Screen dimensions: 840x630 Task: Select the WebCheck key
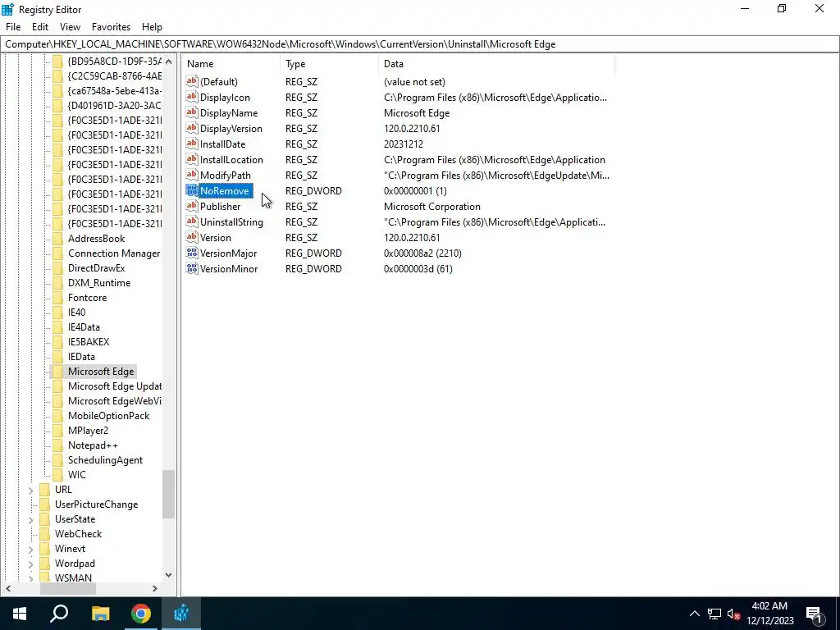pos(78,533)
